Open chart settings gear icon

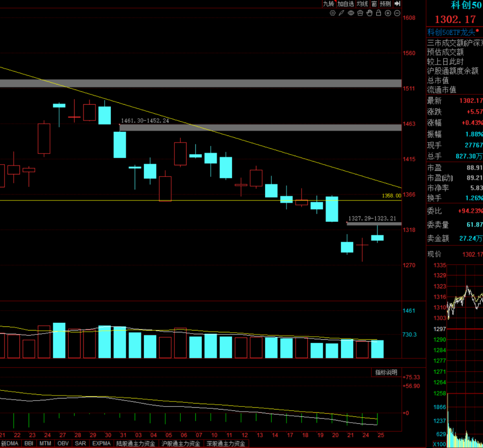pyautogui.click(x=332, y=13)
